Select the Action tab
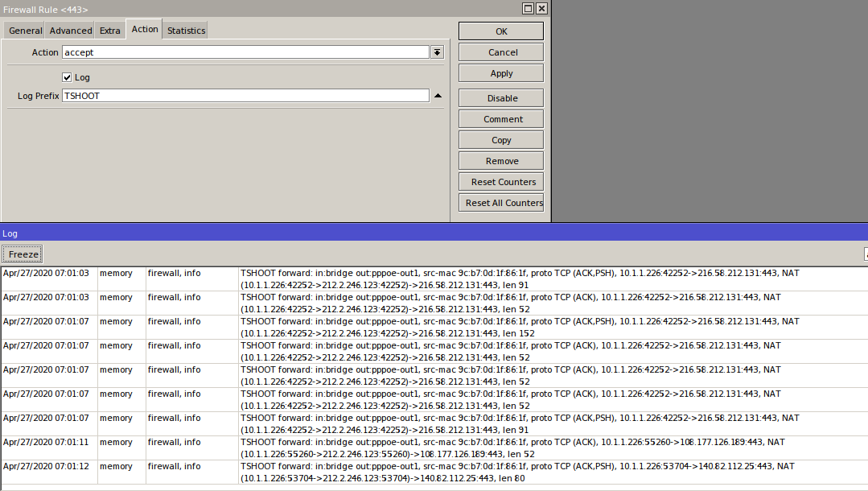This screenshot has width=868, height=491. tap(145, 29)
